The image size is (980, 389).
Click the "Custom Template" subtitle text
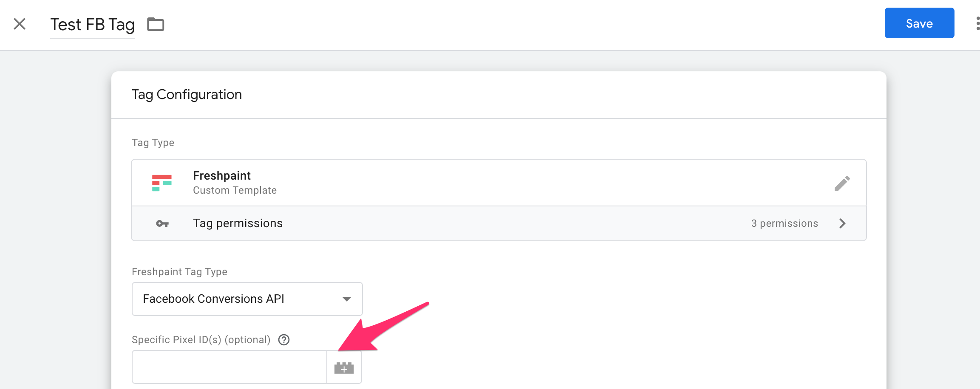[x=235, y=190]
